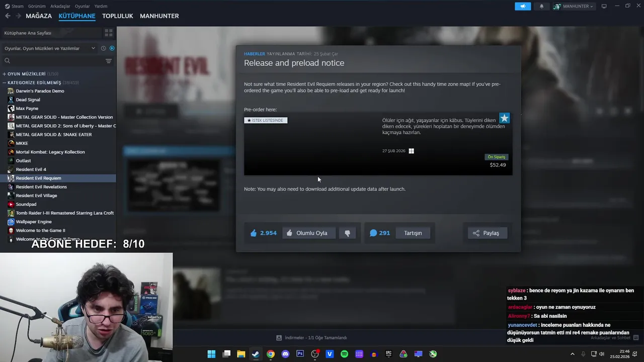Click the 2.954 likes count
644x362 pixels.
pos(264,233)
